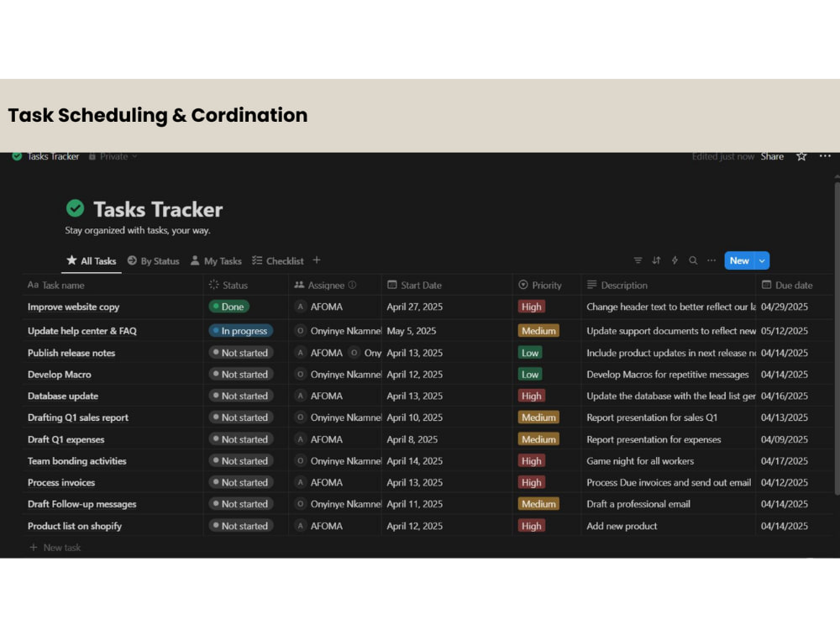Viewport: 840px width, 630px height.
Task: Switch to the My Tasks view tab
Action: pyautogui.click(x=216, y=261)
